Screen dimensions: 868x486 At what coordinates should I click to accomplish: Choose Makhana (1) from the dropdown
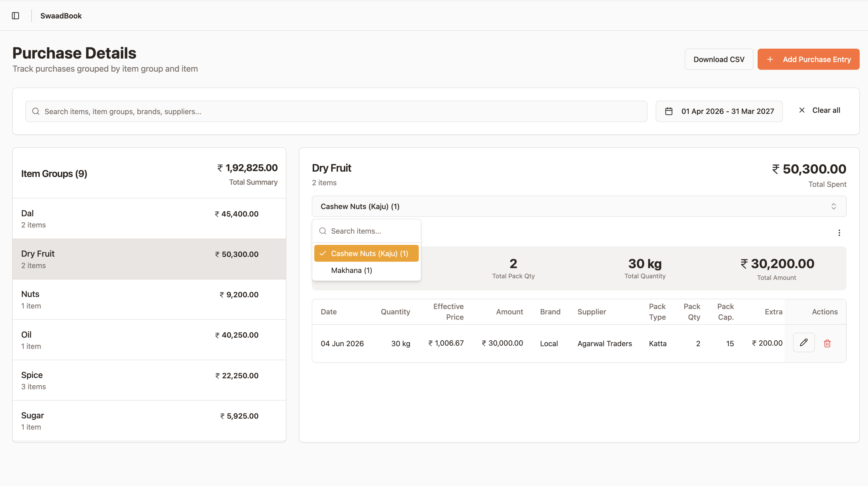[x=366, y=270]
